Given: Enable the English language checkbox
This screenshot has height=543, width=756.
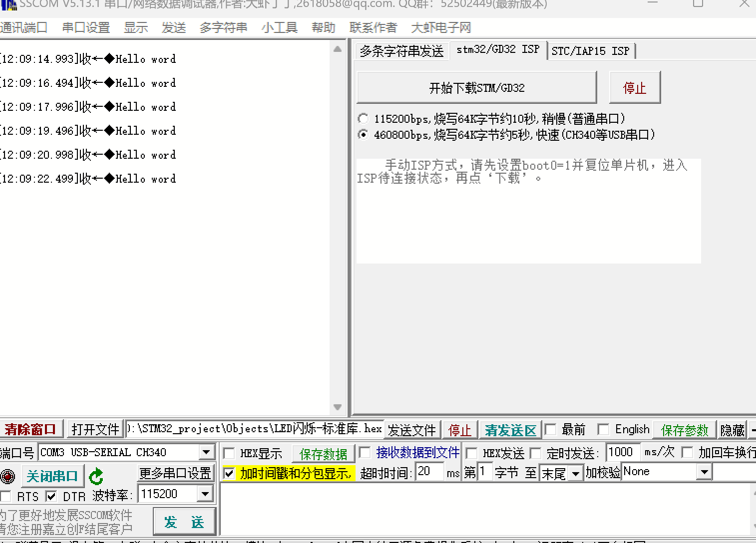Looking at the screenshot, I should (x=604, y=430).
